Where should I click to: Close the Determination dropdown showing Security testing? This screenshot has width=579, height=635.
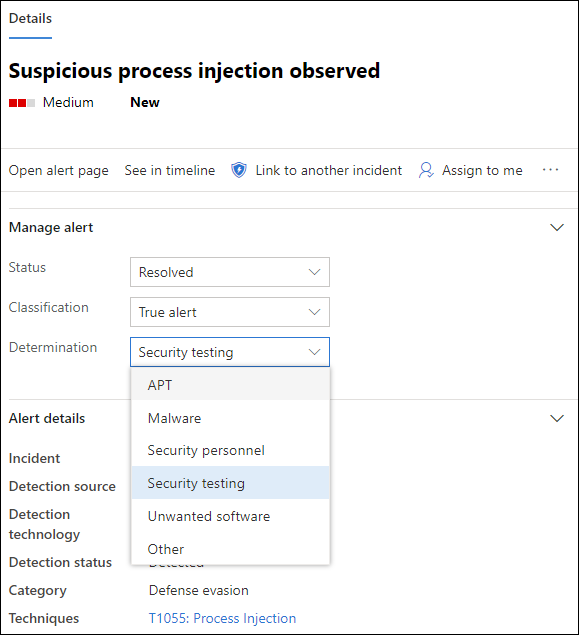point(230,352)
